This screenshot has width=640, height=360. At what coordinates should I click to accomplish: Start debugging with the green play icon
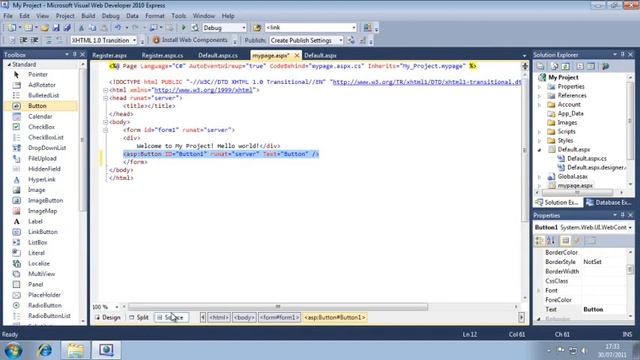pyautogui.click(x=183, y=28)
